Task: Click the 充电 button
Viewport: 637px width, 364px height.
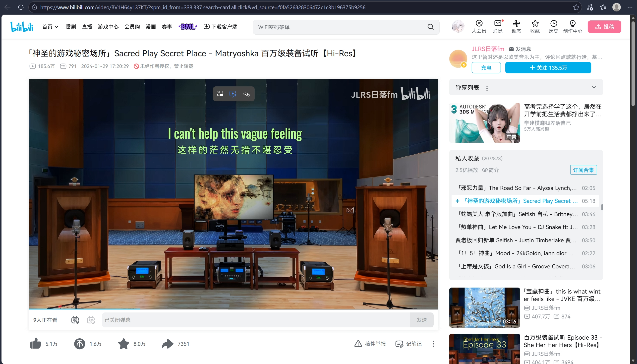Action: (486, 67)
